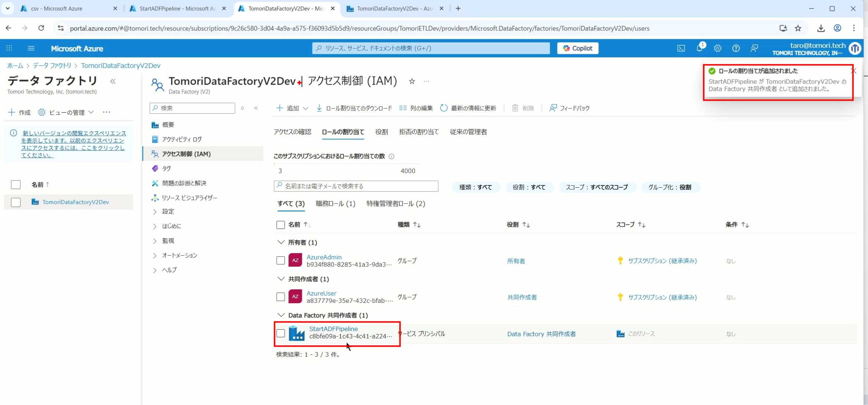Image resolution: width=868 pixels, height=405 pixels.
Task: Click refresh icon for 最新の情報に更新
Action: [444, 108]
